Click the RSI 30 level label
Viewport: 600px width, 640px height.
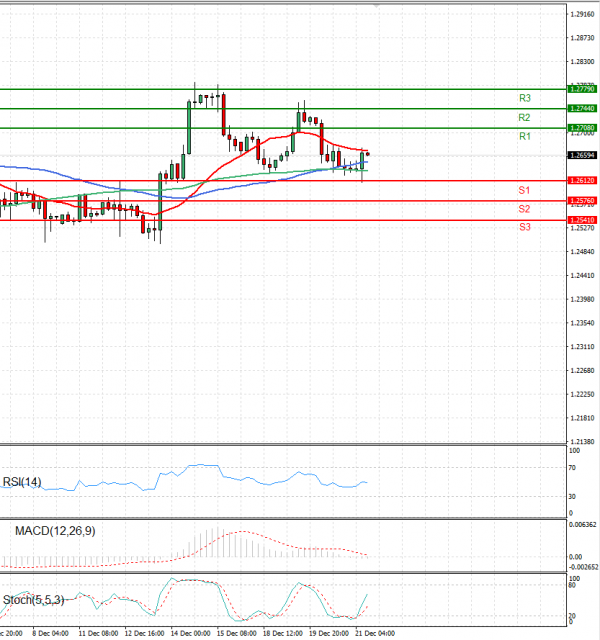click(572, 497)
